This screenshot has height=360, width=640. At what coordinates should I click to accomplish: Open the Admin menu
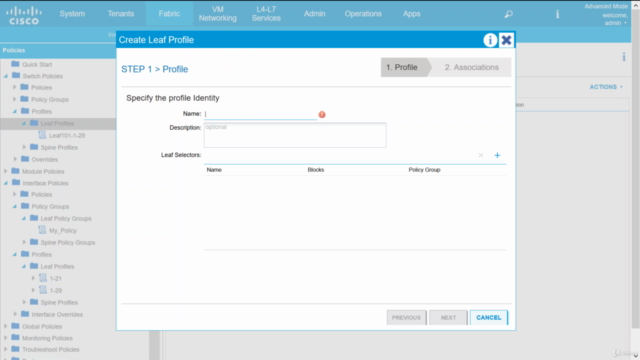315,14
